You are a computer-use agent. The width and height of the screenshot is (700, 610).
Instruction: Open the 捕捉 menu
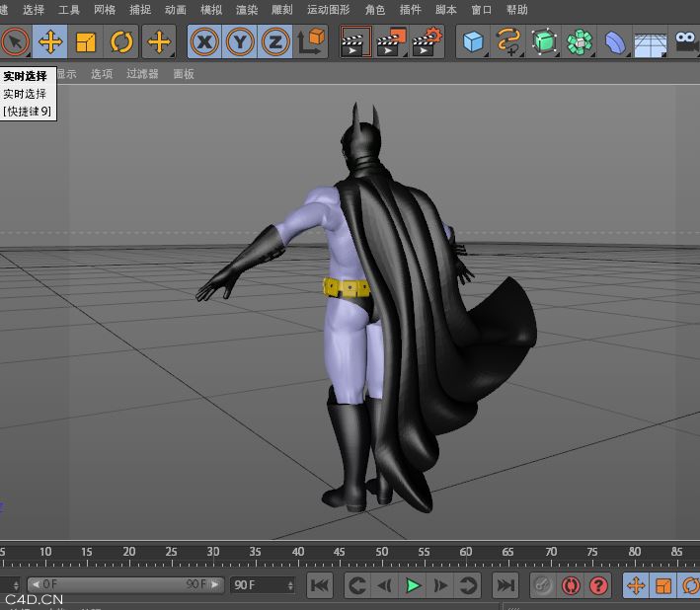point(140,10)
